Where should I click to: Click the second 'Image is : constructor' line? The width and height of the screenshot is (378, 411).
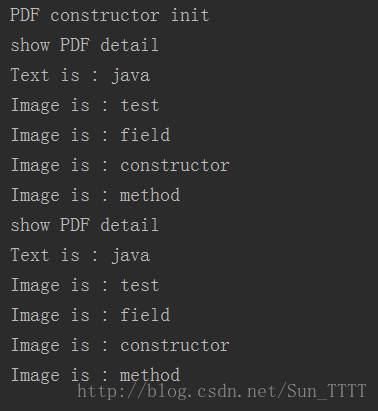click(x=120, y=345)
